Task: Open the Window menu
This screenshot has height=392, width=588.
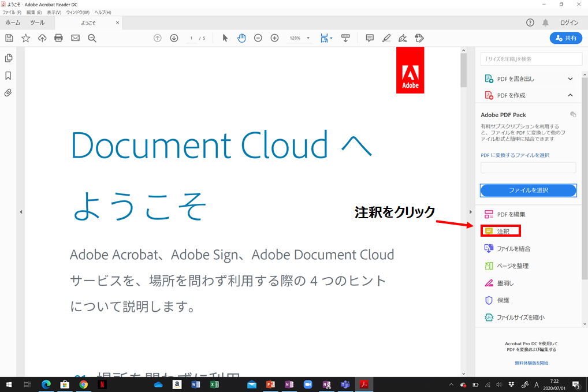Action: (77, 12)
